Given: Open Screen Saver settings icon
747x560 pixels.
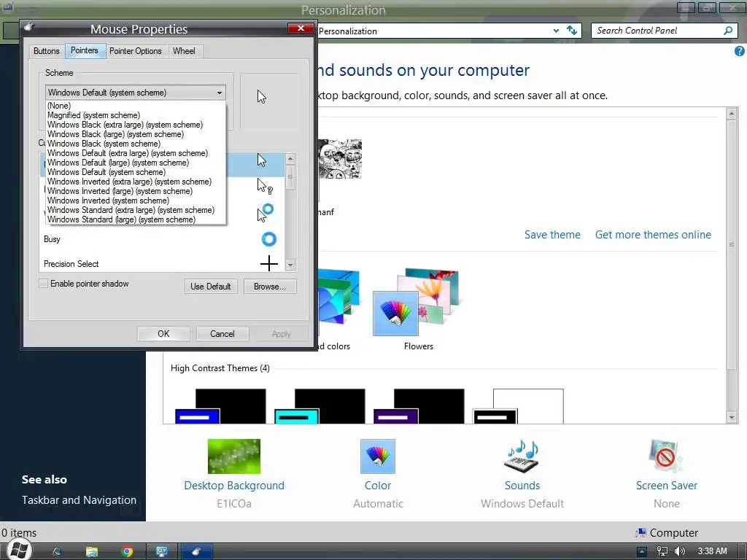Looking at the screenshot, I should [666, 456].
